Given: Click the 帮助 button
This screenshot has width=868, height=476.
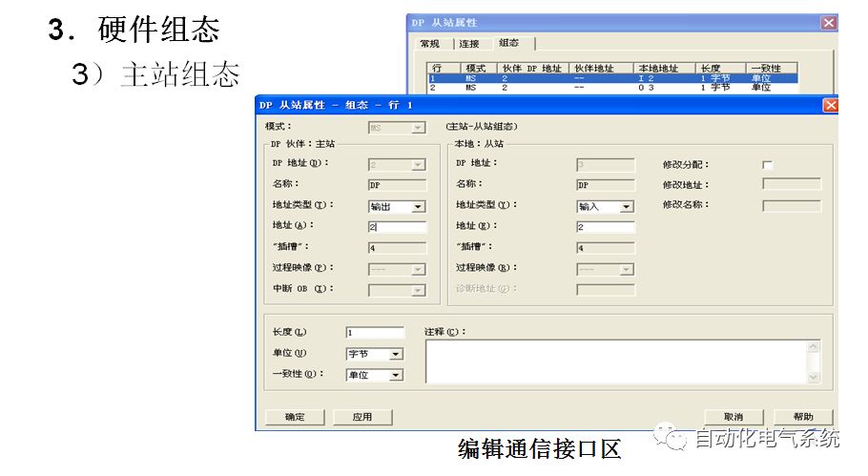Looking at the screenshot, I should pyautogui.click(x=803, y=417).
